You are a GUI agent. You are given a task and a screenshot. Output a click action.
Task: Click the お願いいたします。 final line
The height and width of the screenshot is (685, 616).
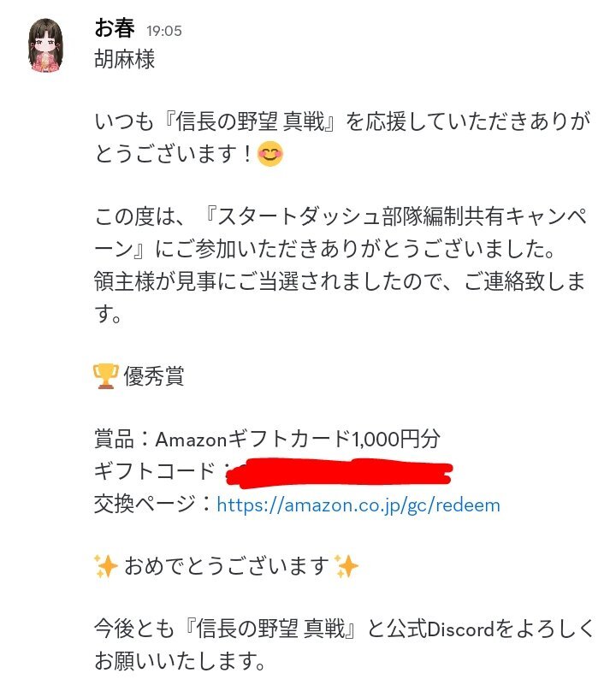point(180,661)
